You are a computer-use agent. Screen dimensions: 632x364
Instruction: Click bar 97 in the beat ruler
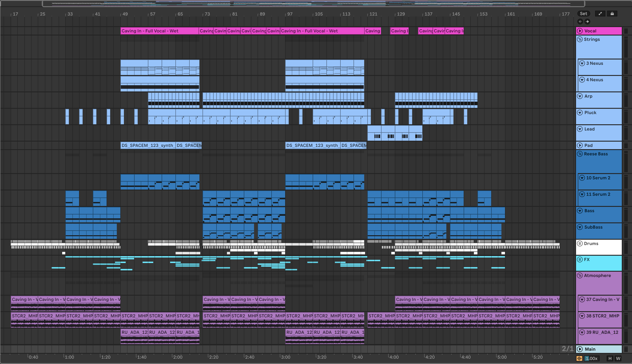click(290, 14)
